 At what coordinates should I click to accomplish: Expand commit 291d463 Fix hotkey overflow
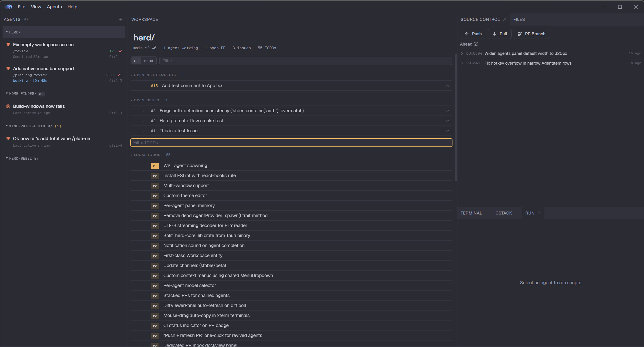(x=462, y=63)
